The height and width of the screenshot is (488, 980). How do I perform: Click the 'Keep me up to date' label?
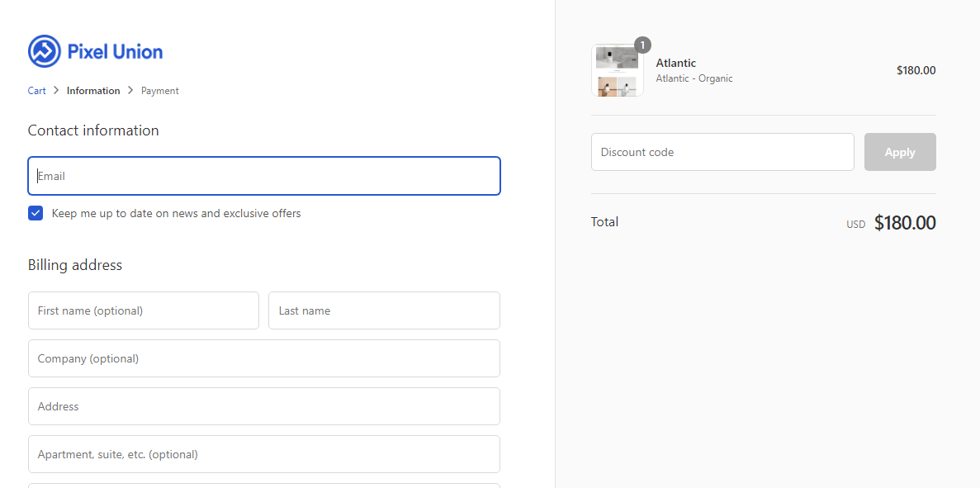coord(176,213)
